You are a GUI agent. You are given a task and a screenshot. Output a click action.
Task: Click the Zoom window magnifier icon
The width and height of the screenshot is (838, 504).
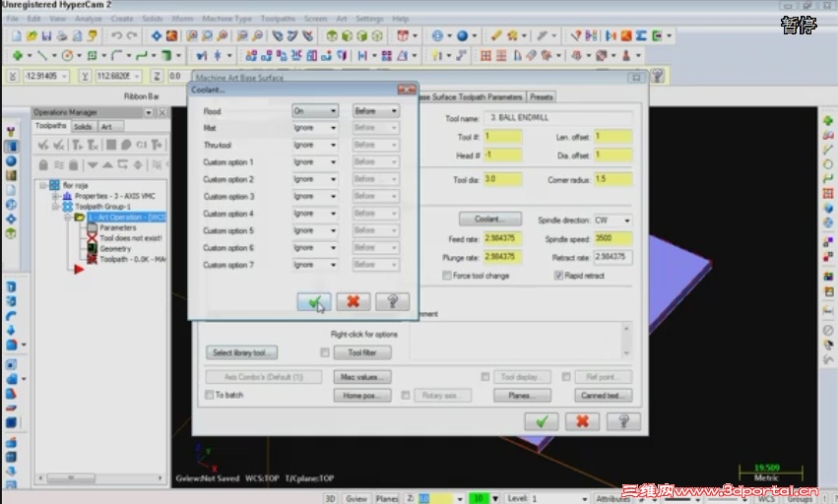coord(192,35)
